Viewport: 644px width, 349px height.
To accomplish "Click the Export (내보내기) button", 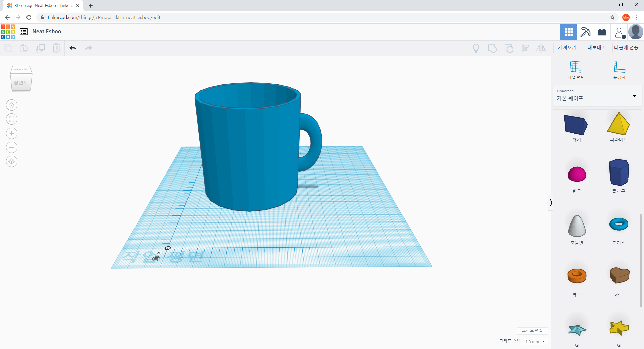I will [x=597, y=48].
